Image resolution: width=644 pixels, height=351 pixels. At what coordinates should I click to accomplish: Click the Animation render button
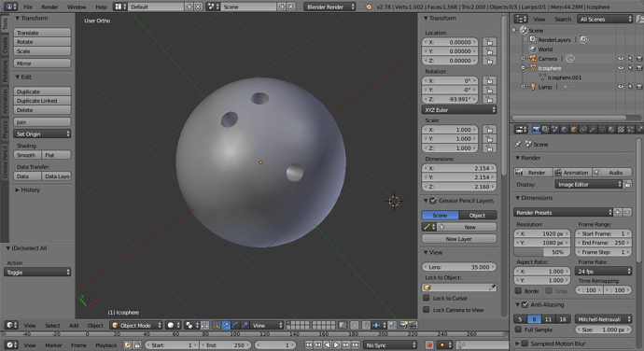point(571,172)
